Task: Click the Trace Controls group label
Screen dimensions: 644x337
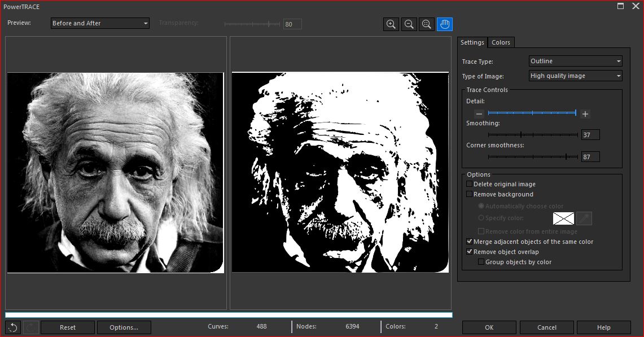Action: click(x=487, y=90)
